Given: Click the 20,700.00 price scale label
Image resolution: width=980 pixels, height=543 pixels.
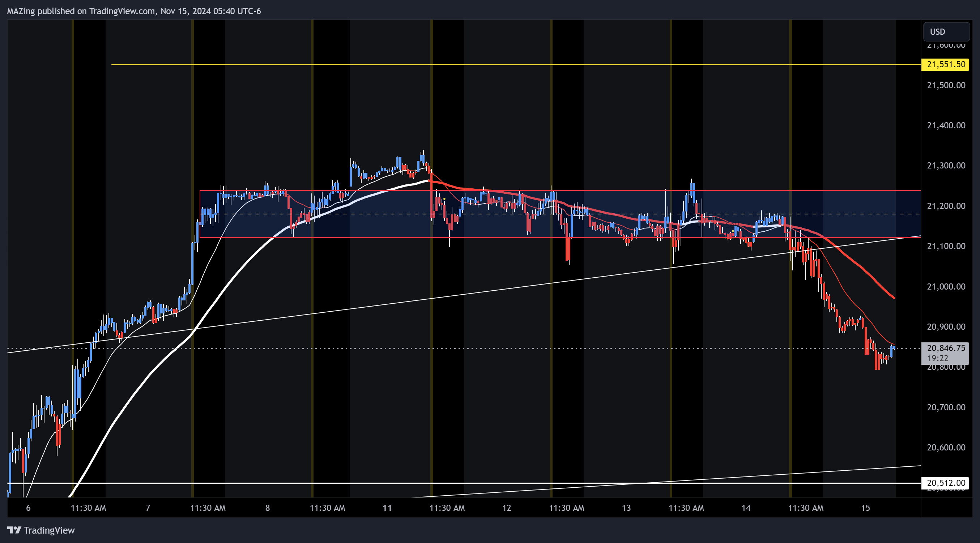Looking at the screenshot, I should point(946,407).
